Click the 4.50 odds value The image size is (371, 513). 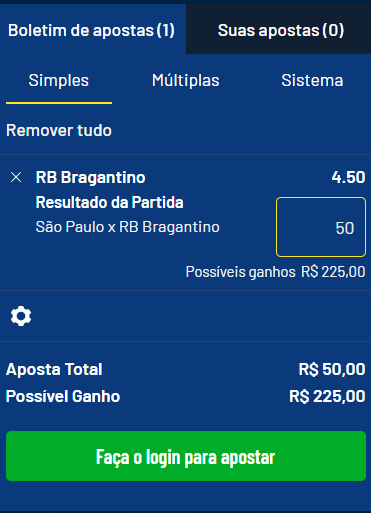[348, 177]
